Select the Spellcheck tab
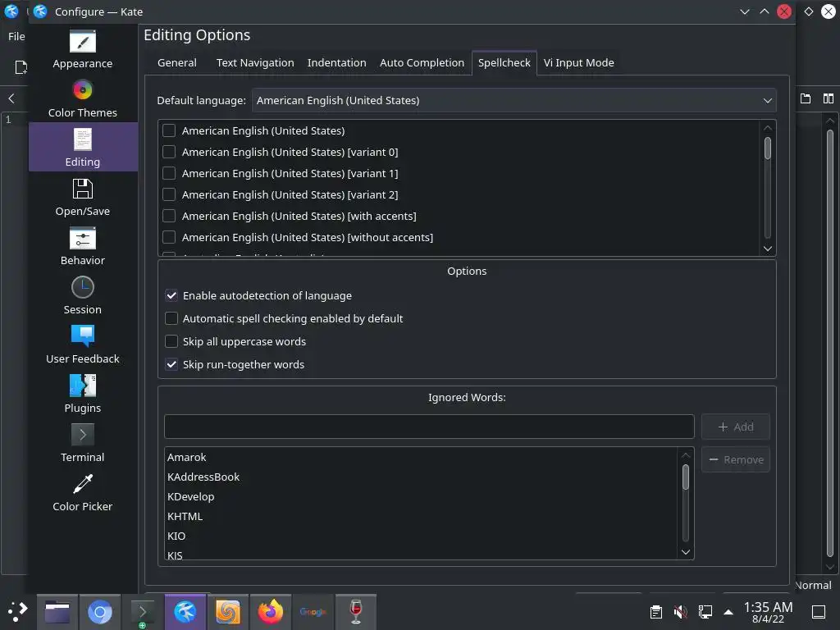The width and height of the screenshot is (840, 630). click(x=504, y=62)
